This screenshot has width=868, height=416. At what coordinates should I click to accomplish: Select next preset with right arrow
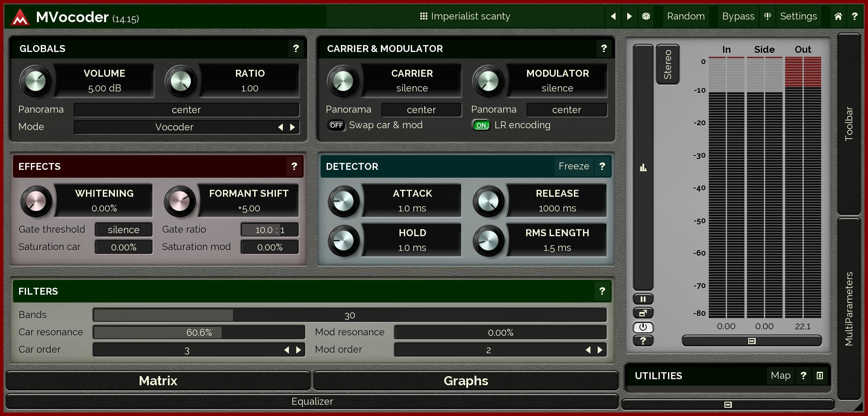click(629, 16)
